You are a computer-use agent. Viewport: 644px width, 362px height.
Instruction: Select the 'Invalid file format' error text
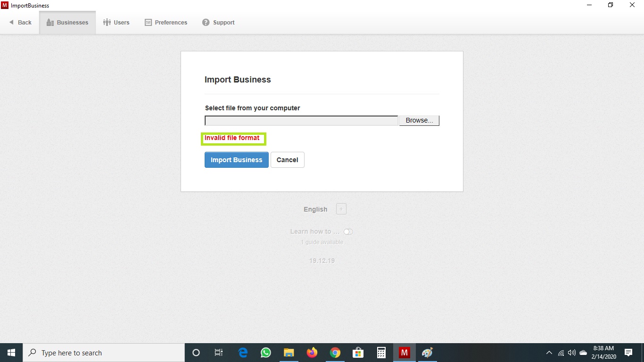(x=232, y=138)
